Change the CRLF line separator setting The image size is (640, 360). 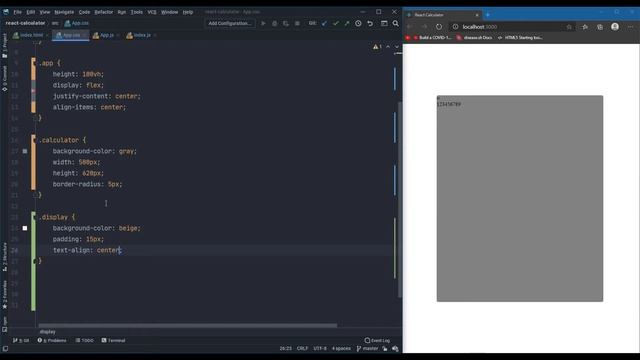pyautogui.click(x=302, y=349)
